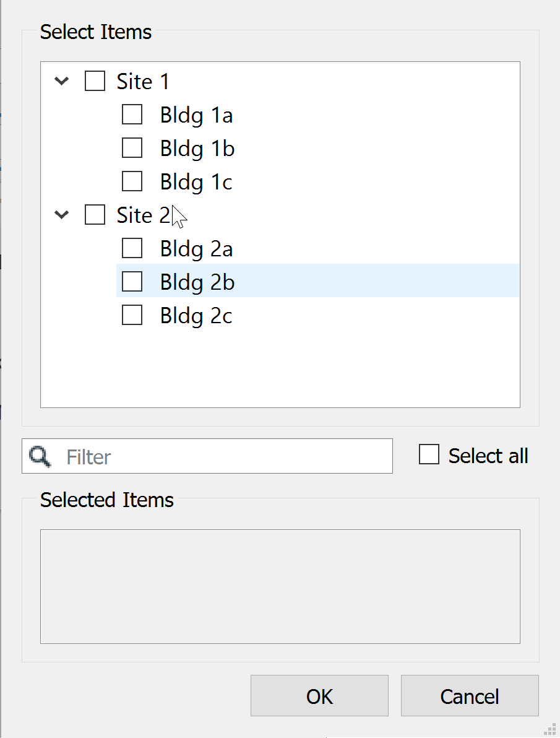This screenshot has height=738, width=560.
Task: Tick the Bldg 2c checkbox
Action: click(132, 315)
